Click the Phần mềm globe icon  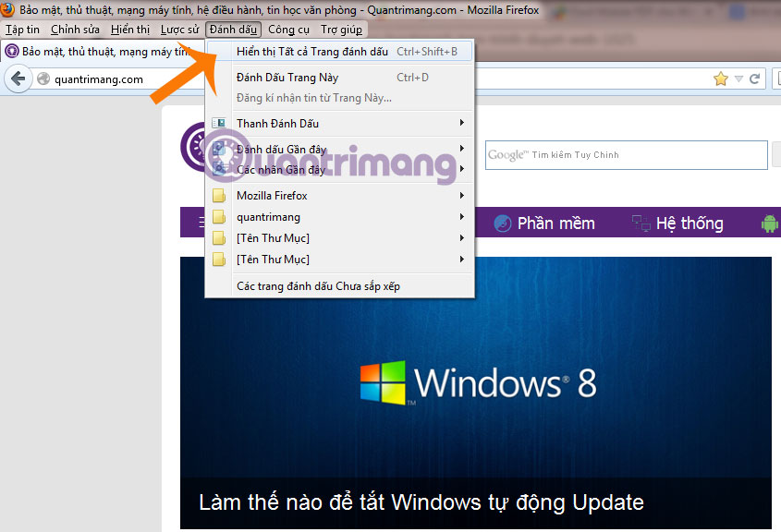[x=501, y=223]
